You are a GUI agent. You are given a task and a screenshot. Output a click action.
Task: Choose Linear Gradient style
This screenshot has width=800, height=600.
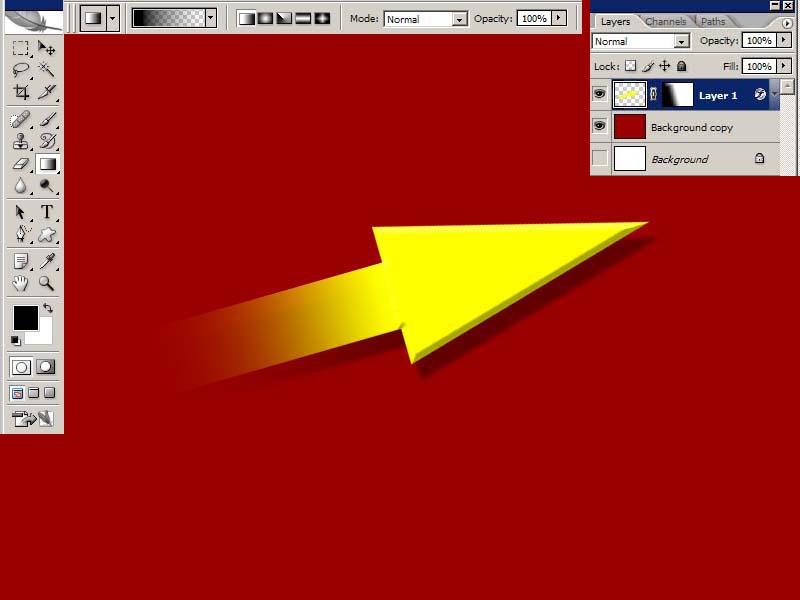(246, 19)
